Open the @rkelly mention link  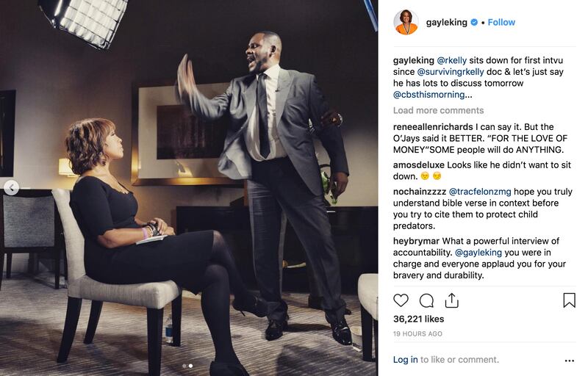click(452, 60)
